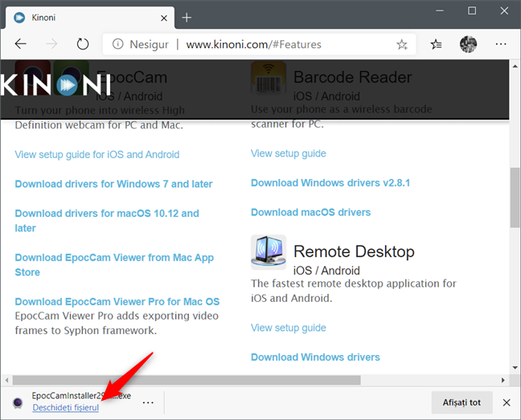Click horizontal scrollbar right arrow
This screenshot has width=521, height=420.
click(x=503, y=380)
